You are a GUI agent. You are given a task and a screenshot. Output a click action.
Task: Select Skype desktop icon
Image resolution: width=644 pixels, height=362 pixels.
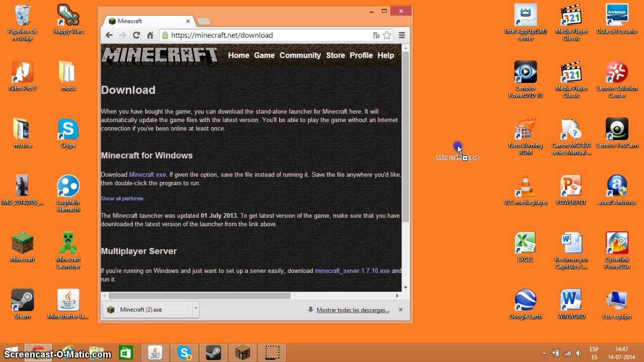tap(68, 133)
